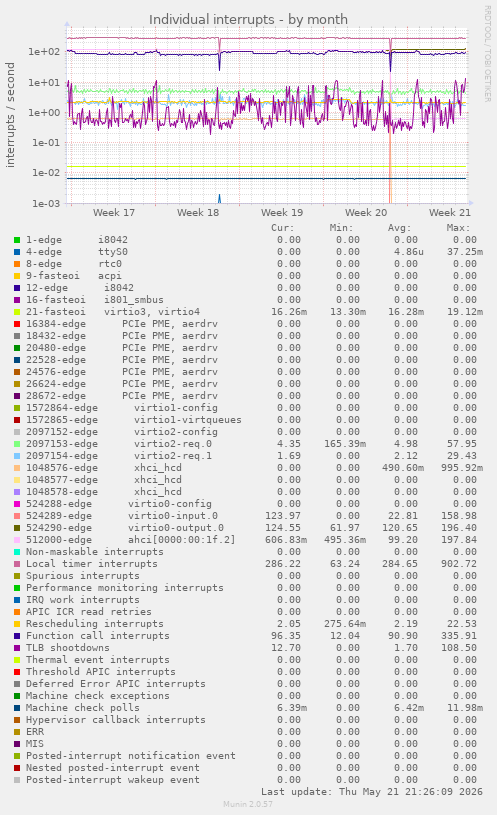Click the 21-fasteoi virtio3, virtio4 label
The width and height of the screenshot is (497, 815).
coord(113,312)
